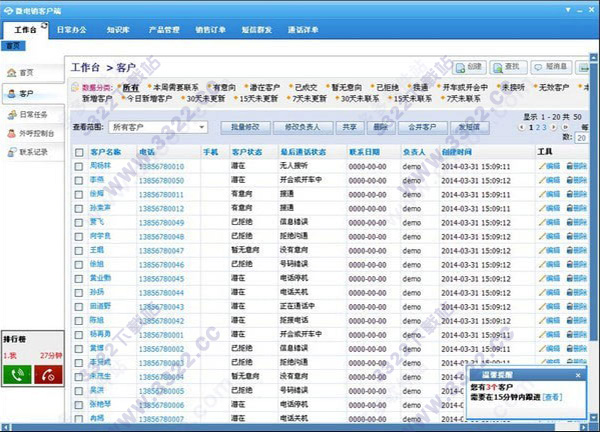Check the row with phone 13856780011
The image size is (600, 432).
(x=79, y=195)
